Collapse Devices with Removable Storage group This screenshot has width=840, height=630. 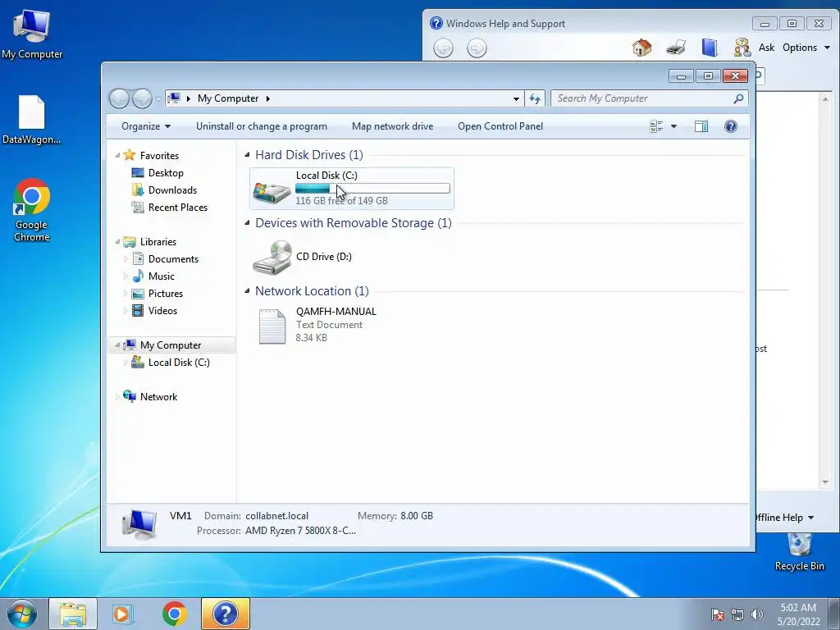pyautogui.click(x=247, y=223)
